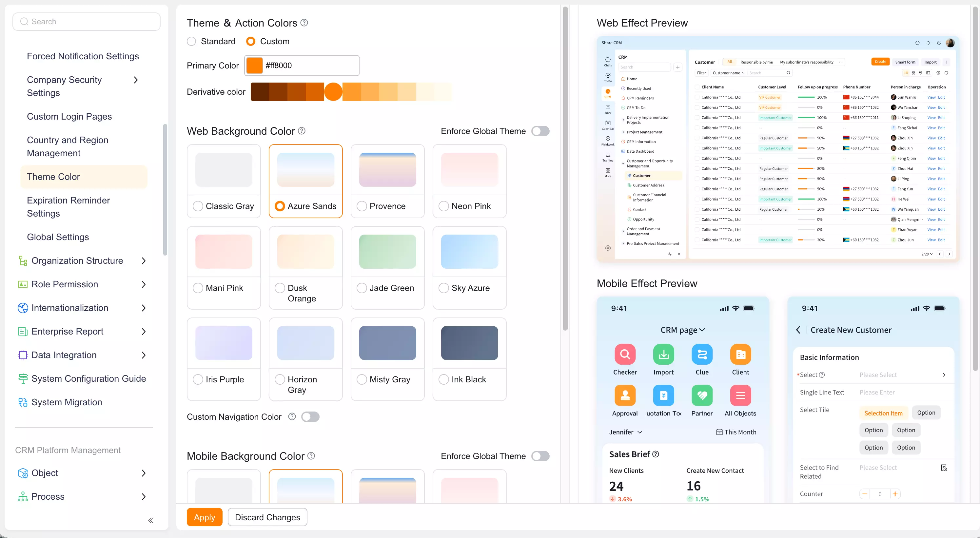980x538 pixels.
Task: Expand the Role Permission chevron
Action: coord(144,284)
